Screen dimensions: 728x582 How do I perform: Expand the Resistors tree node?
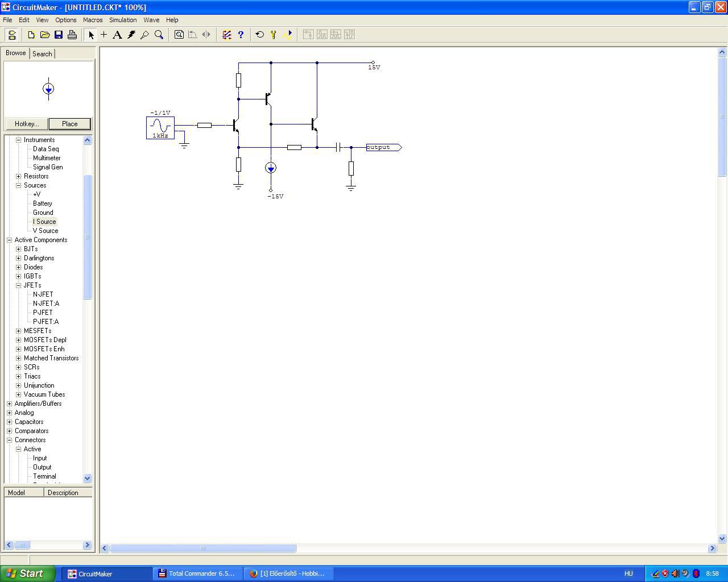tap(18, 176)
